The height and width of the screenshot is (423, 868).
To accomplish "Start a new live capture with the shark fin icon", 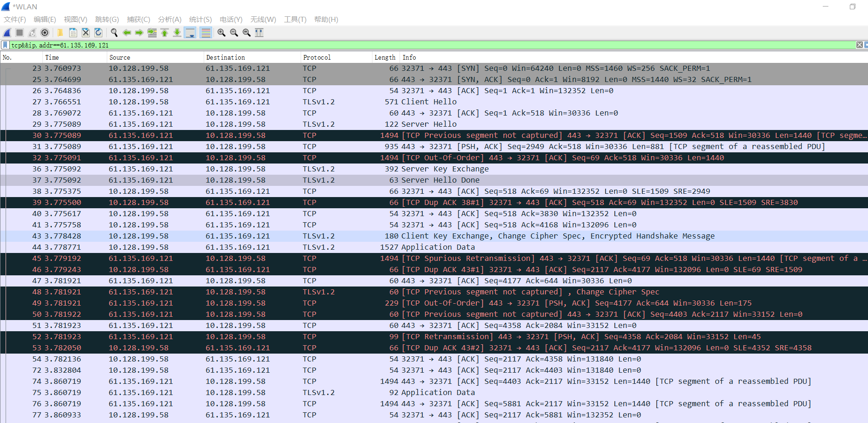I will (7, 33).
